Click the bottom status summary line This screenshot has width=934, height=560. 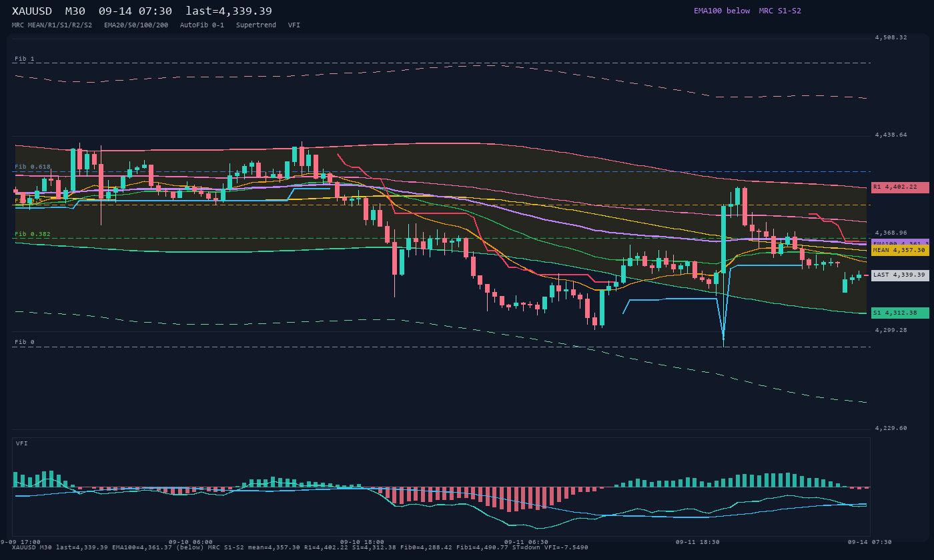click(300, 547)
